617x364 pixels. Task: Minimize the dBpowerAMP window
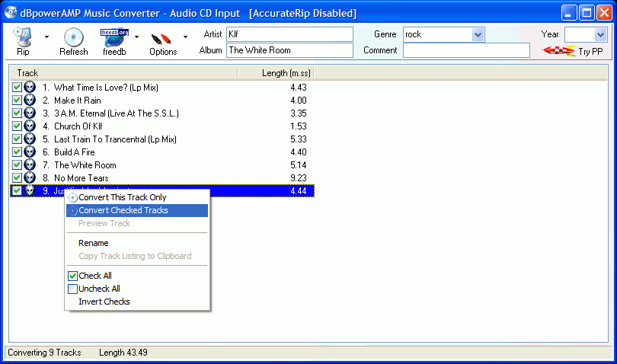pos(568,13)
